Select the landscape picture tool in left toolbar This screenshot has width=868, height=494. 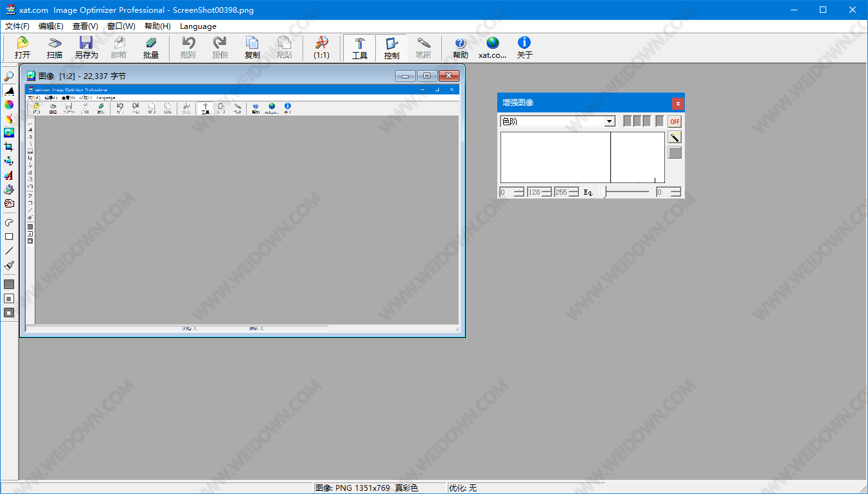[x=9, y=133]
